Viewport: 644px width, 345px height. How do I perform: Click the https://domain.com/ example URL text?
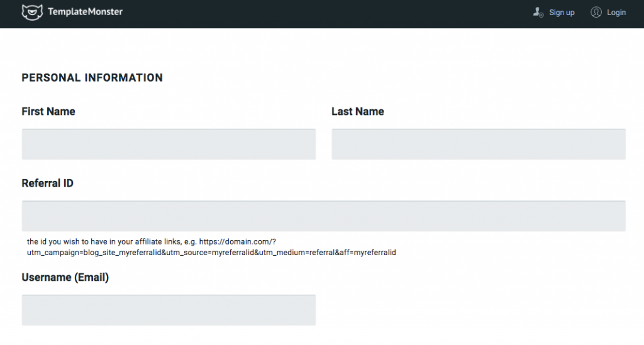coord(238,241)
